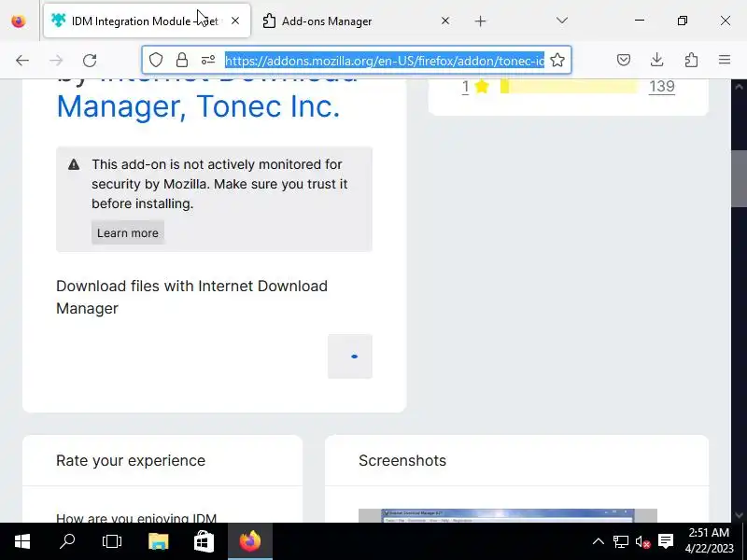Bookmark this page with star icon
Screen dimensions: 747x560
557,60
